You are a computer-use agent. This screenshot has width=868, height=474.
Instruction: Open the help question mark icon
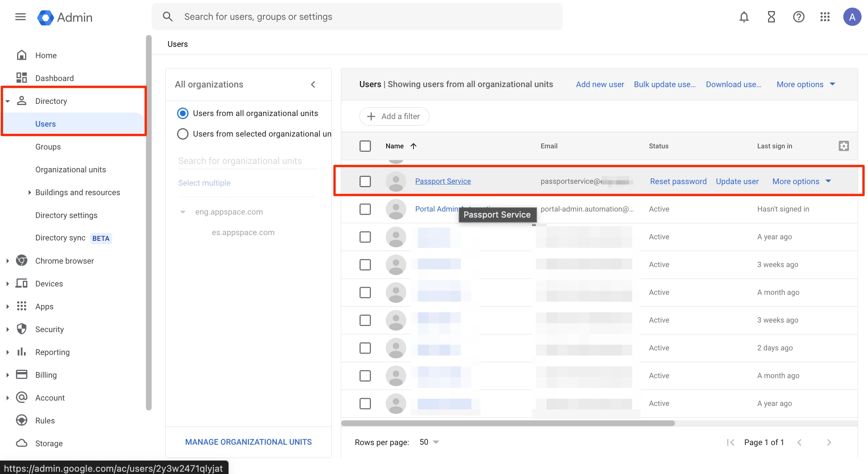point(798,17)
